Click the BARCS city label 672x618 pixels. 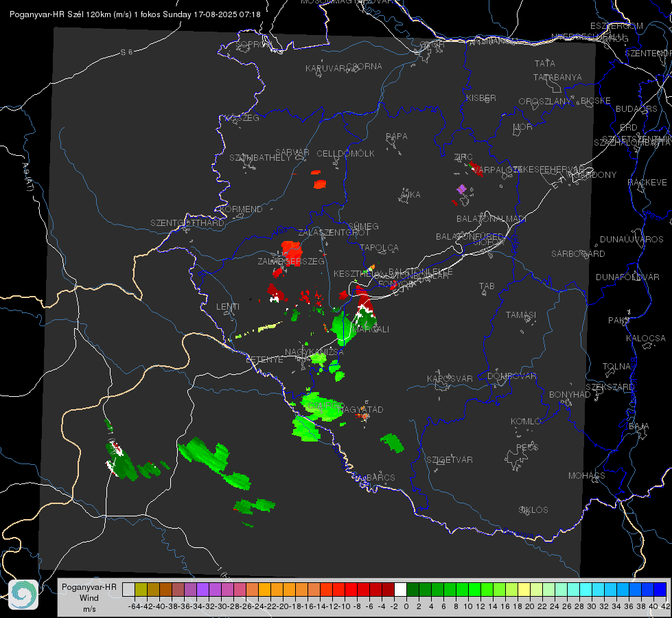[381, 477]
